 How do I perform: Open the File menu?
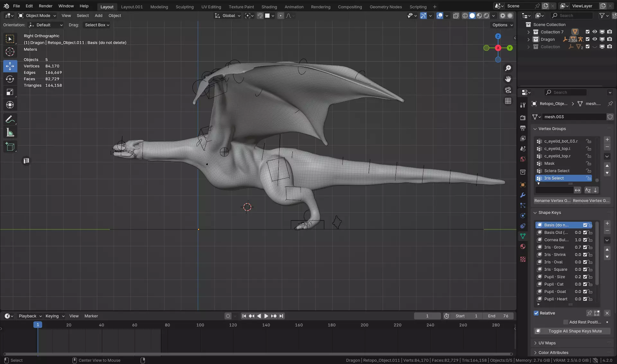(x=16, y=6)
